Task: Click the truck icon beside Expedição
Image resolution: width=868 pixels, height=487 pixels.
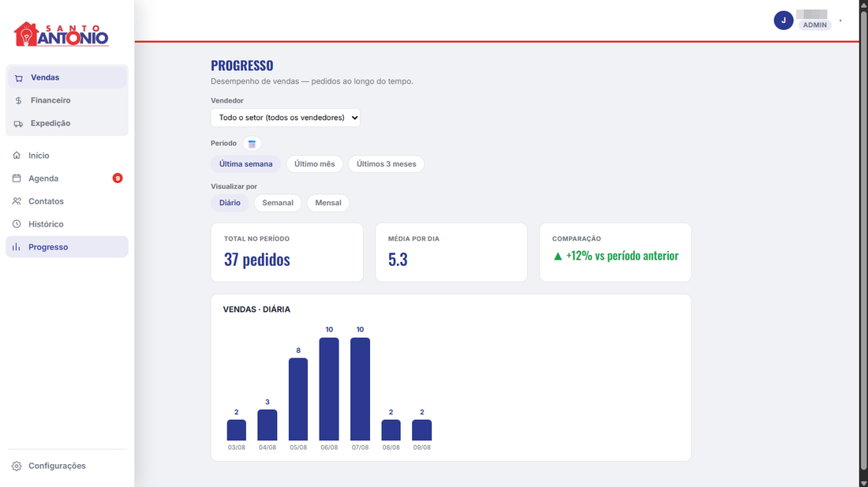Action: click(19, 123)
